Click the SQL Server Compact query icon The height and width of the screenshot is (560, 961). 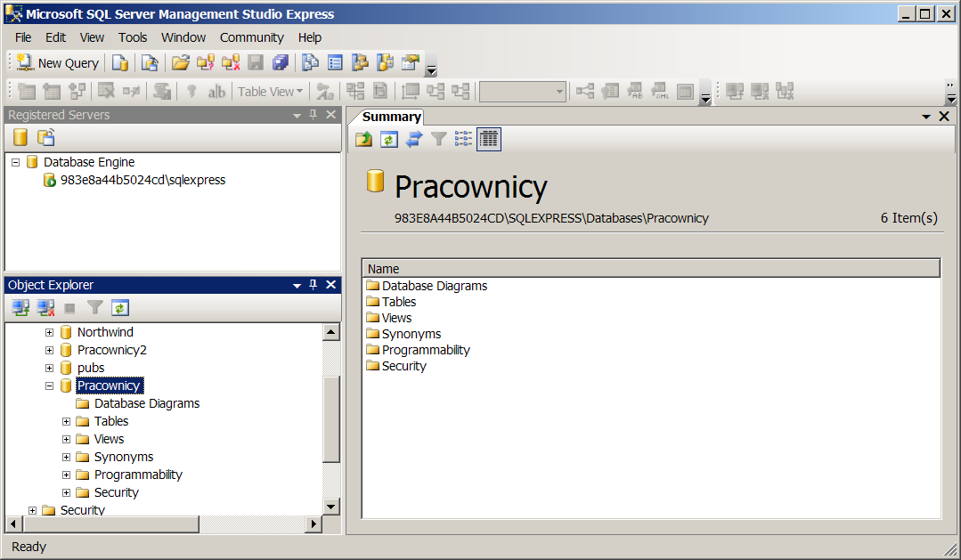point(150,62)
